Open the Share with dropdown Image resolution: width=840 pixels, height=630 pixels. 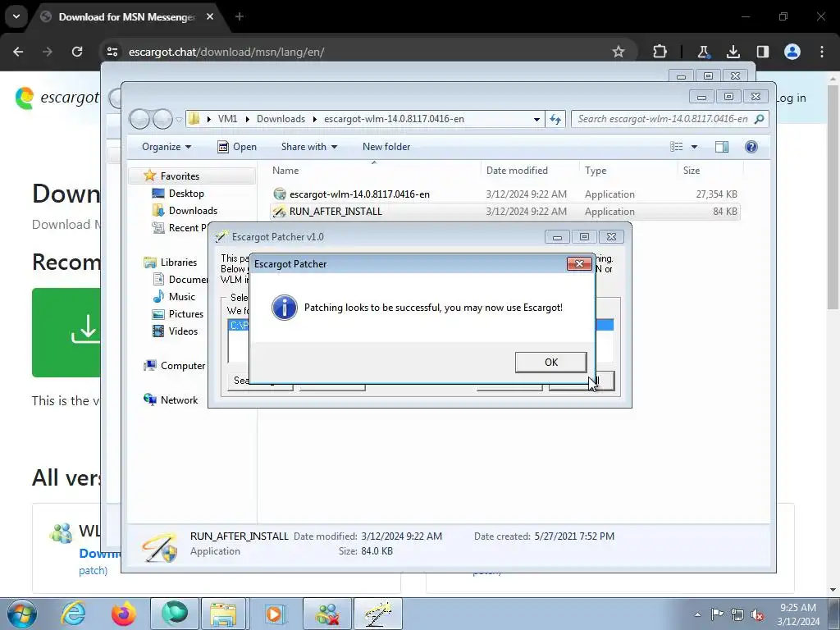pos(309,147)
